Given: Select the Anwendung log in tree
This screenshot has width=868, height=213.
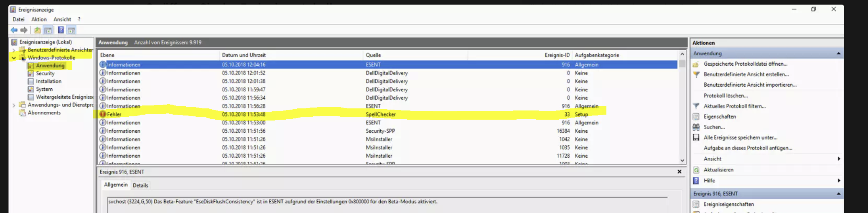Looking at the screenshot, I should [x=50, y=66].
